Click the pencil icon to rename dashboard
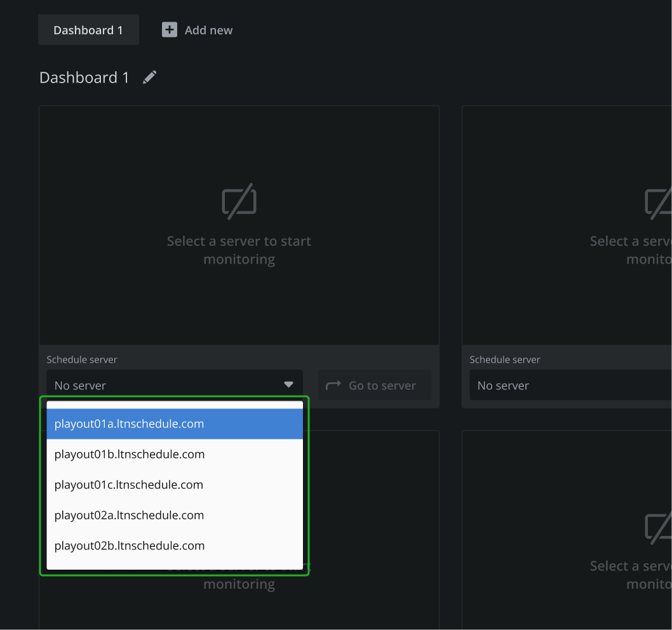The height and width of the screenshot is (630, 672). click(149, 77)
